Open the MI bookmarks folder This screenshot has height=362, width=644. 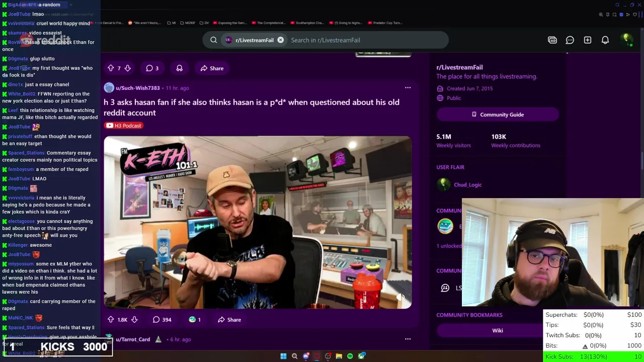[x=172, y=23]
